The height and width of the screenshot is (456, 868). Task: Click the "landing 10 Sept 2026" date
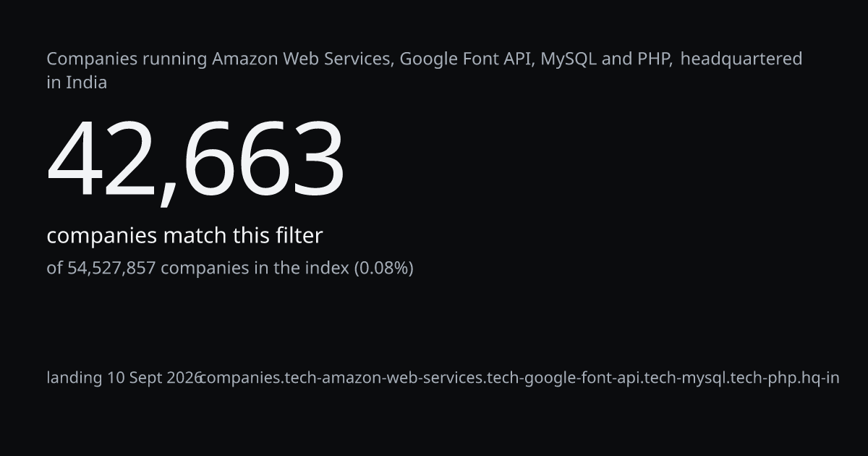tap(124, 378)
